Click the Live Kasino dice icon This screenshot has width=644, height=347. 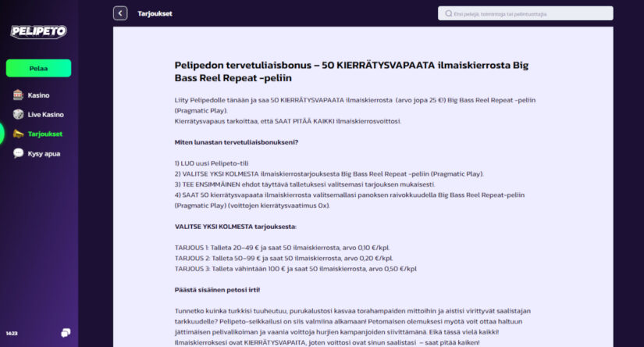tap(18, 114)
